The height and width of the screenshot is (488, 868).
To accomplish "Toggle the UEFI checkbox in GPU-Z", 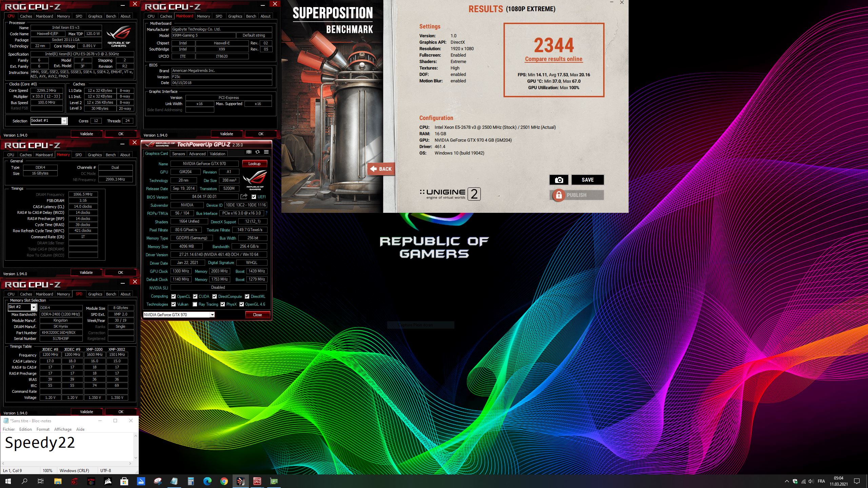I will tap(254, 197).
